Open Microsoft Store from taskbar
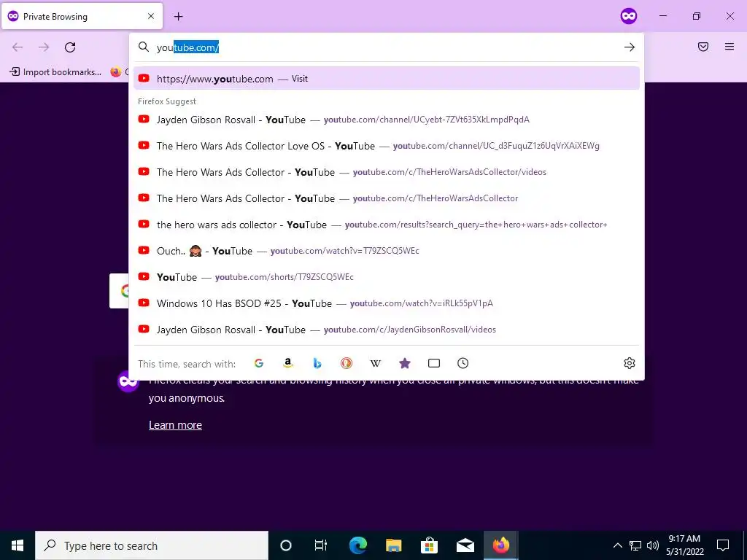Image resolution: width=747 pixels, height=560 pixels. 429,545
